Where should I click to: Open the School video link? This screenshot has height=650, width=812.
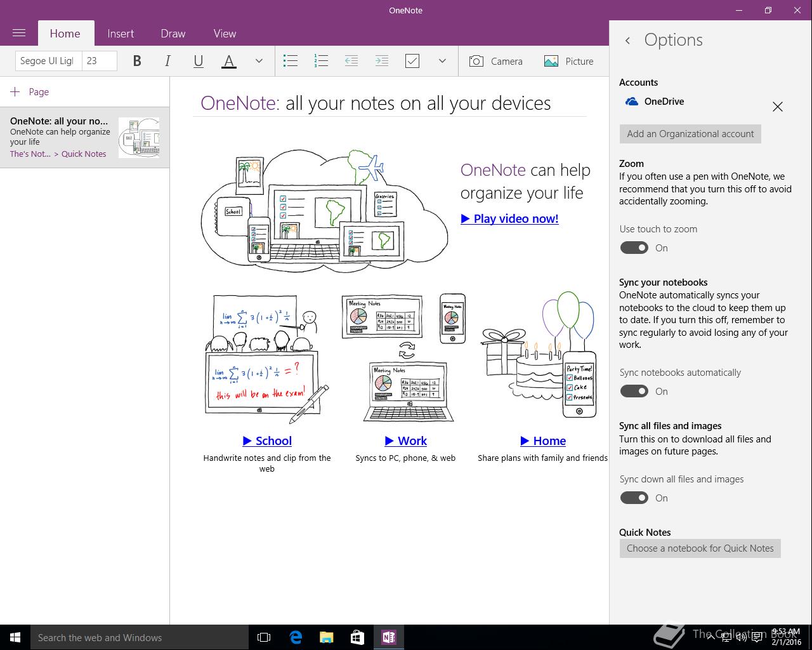click(x=267, y=441)
